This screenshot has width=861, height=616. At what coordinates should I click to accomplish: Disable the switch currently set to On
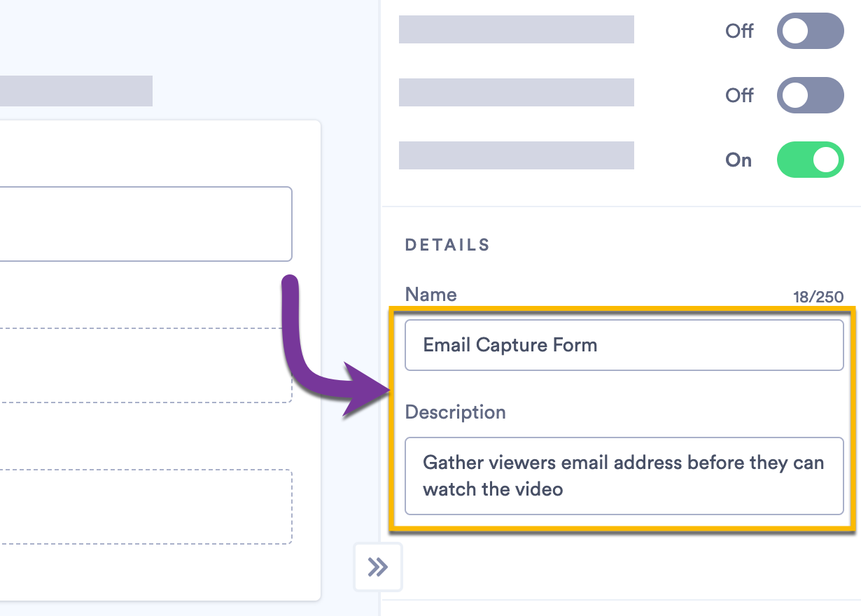pyautogui.click(x=810, y=160)
